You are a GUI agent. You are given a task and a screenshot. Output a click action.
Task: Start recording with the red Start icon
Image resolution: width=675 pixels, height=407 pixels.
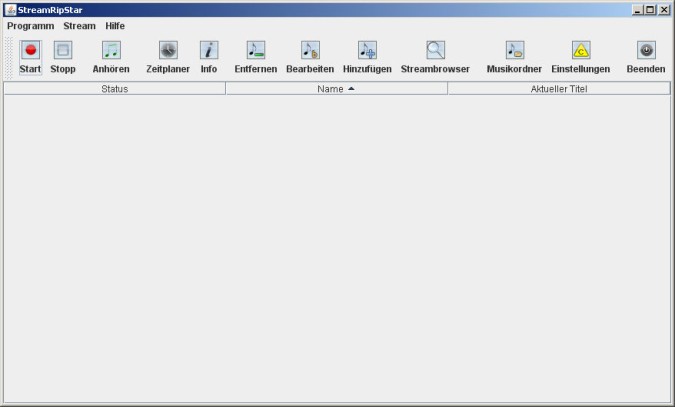pyautogui.click(x=30, y=50)
